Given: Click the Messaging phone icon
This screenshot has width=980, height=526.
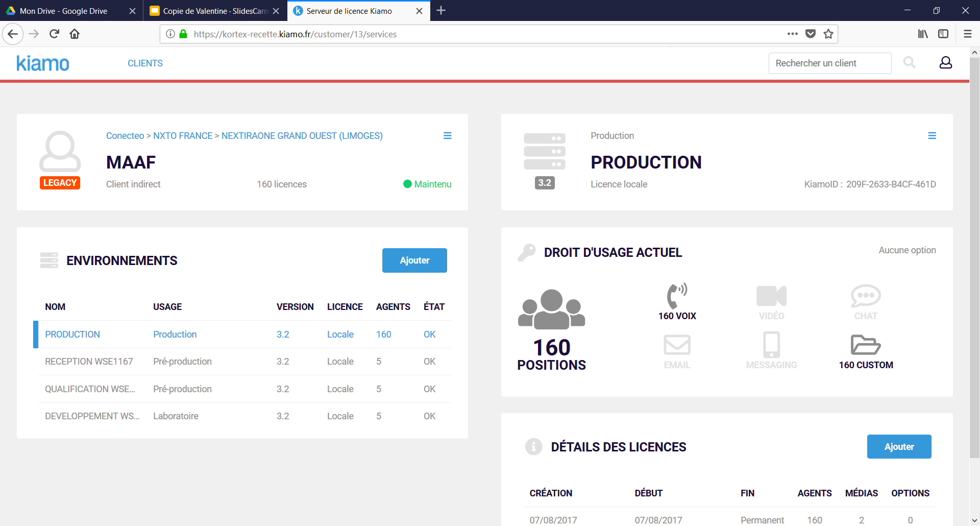Looking at the screenshot, I should click(771, 345).
